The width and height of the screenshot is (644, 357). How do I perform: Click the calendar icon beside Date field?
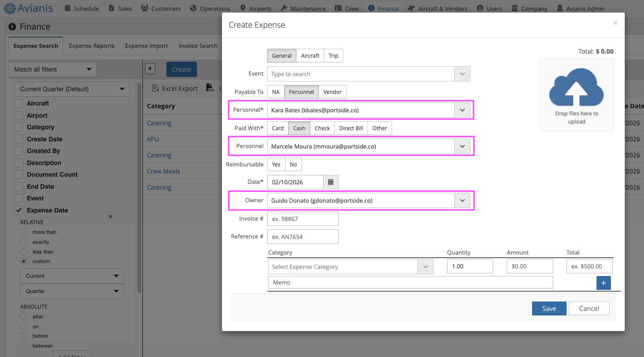tap(331, 182)
